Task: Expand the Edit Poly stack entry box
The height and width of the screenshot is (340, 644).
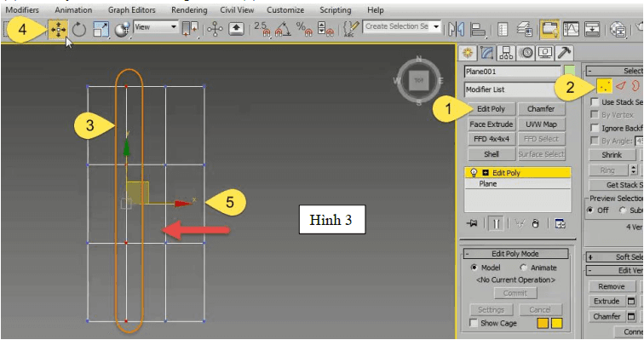Action: pyautogui.click(x=486, y=172)
